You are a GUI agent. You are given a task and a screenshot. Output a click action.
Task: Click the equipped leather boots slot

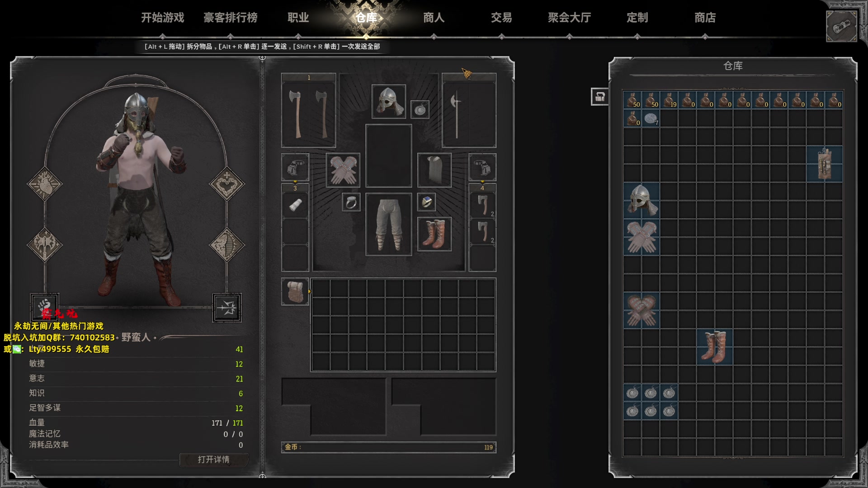click(x=434, y=234)
